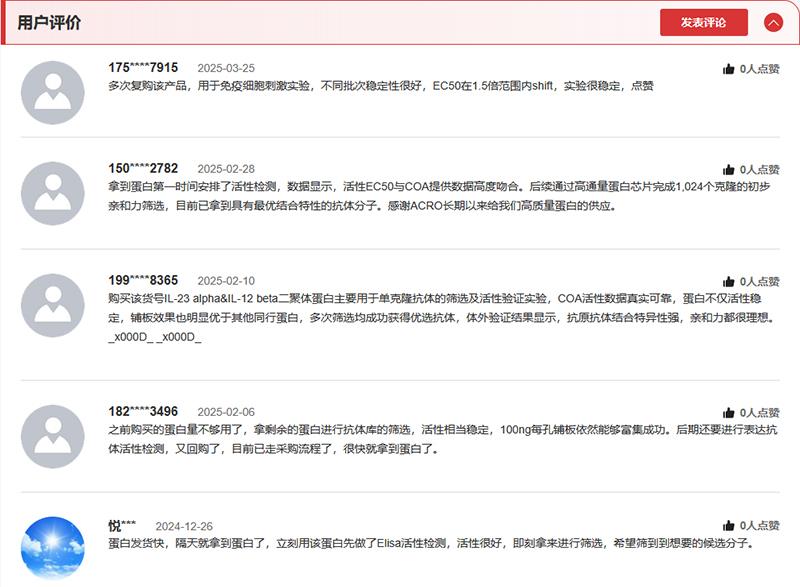This screenshot has height=587, width=800.
Task: Click username 182****3496
Action: tap(143, 412)
